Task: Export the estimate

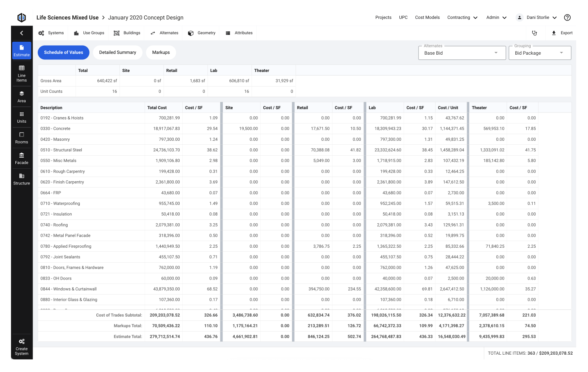Action: 562,33
